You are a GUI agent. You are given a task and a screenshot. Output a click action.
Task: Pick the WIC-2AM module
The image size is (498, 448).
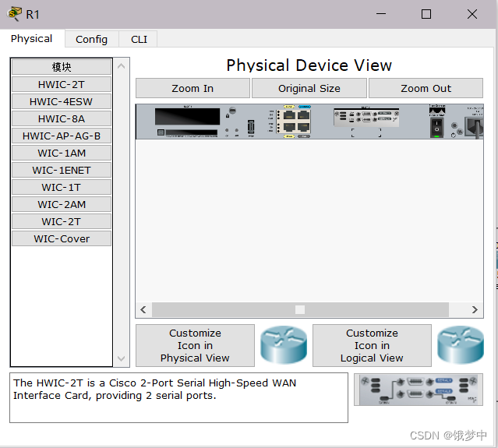(x=62, y=204)
